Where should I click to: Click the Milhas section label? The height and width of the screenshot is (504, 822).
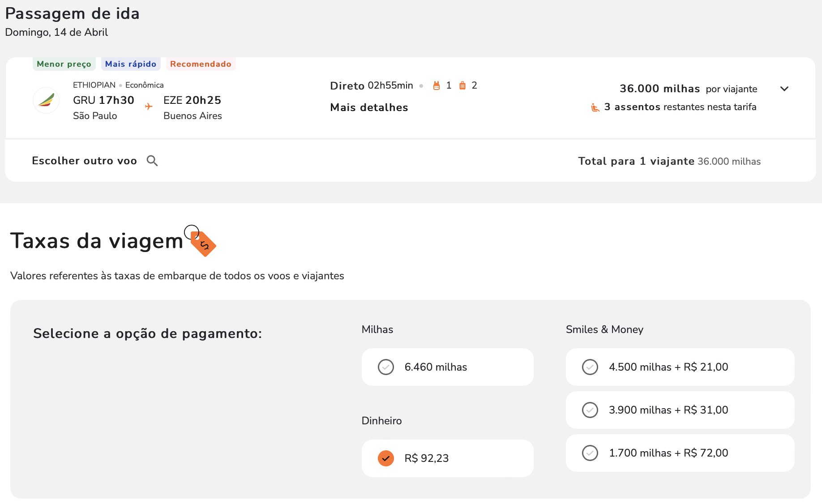coord(377,329)
